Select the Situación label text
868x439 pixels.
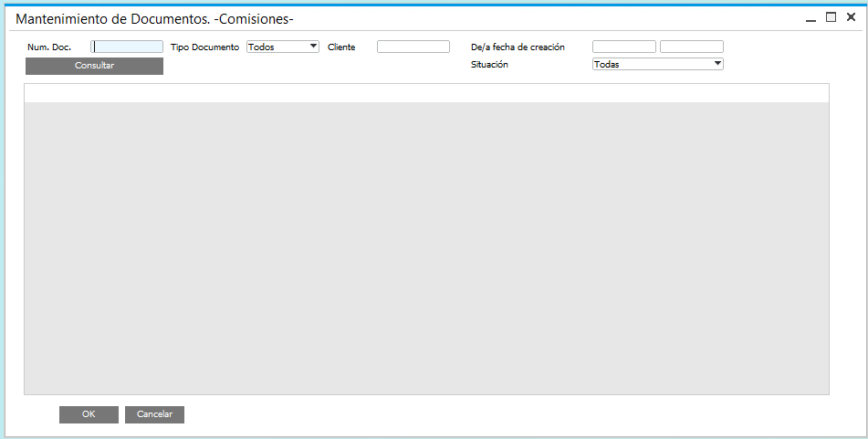coord(489,64)
